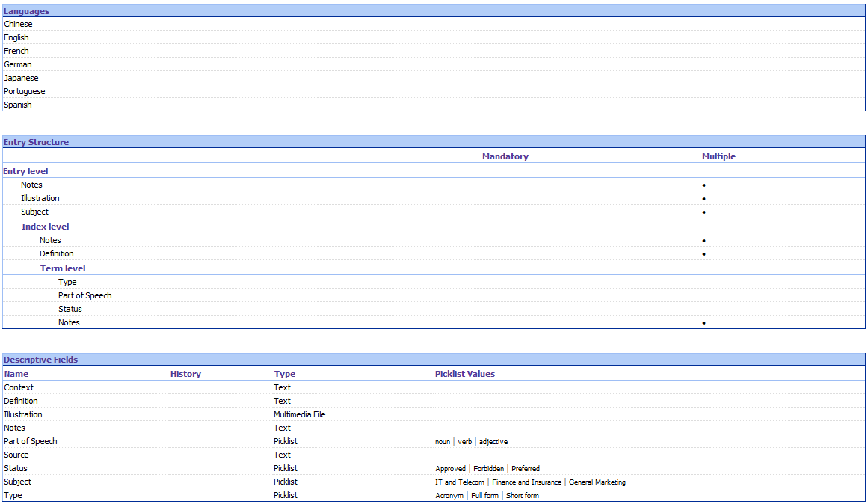Click Multiple bullet for Entry level Illustration
Screen dimensions: 868x504
pyautogui.click(x=704, y=199)
